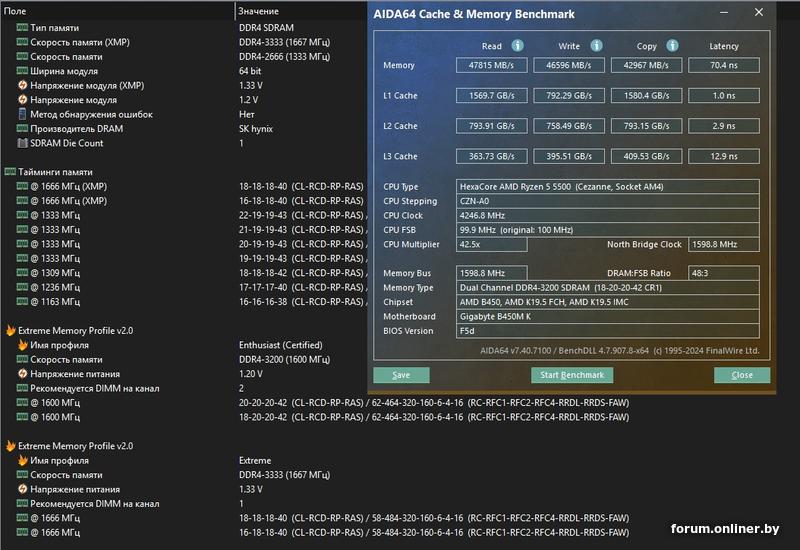The height and width of the screenshot is (550, 800).
Task: Click the L3 Cache latency 12.9 ns field
Action: click(723, 156)
